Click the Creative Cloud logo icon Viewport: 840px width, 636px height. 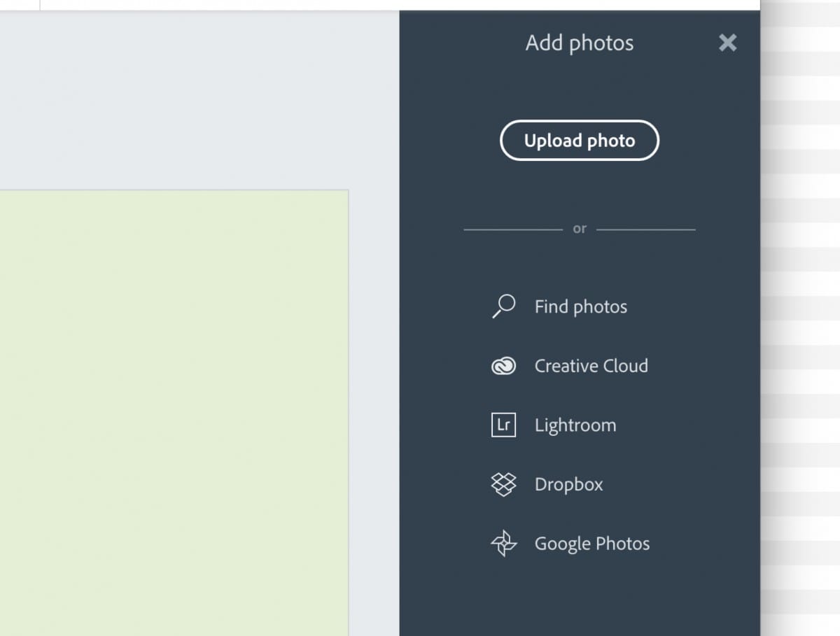[x=504, y=366]
